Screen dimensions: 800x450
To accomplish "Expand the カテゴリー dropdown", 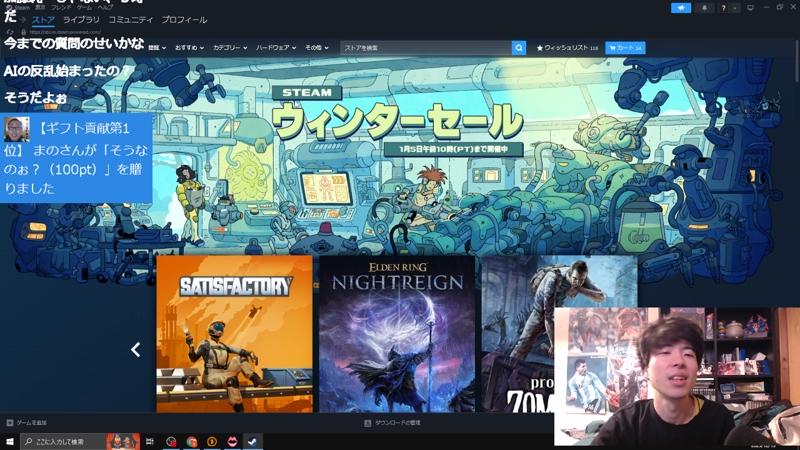I will coord(230,47).
